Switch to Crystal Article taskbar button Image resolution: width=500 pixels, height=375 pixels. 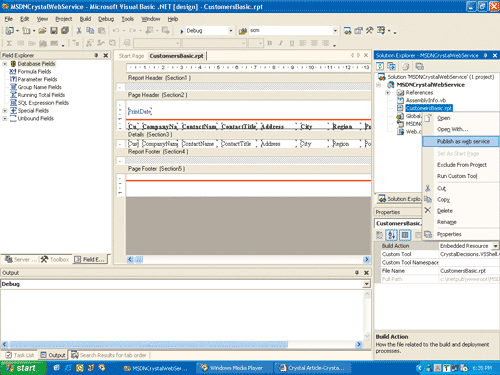[314, 368]
